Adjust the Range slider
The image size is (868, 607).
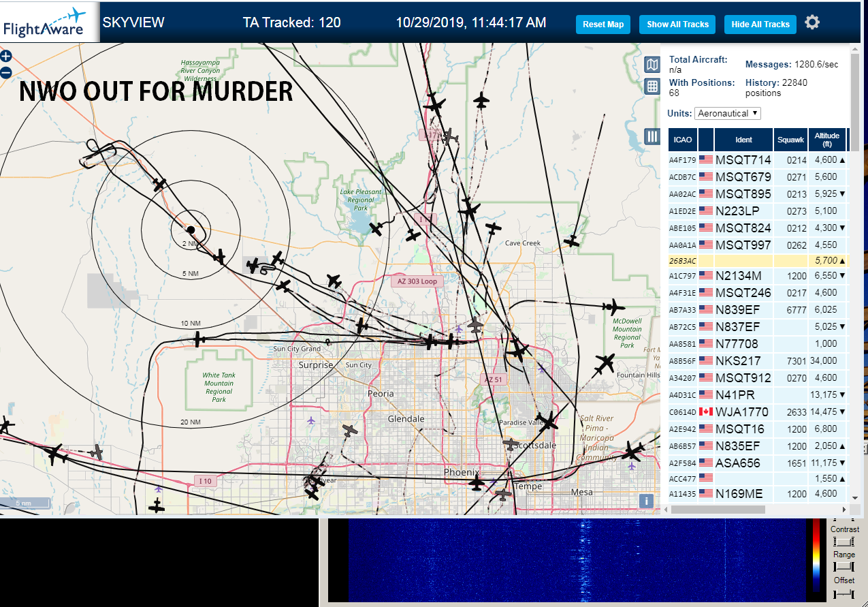click(x=844, y=567)
